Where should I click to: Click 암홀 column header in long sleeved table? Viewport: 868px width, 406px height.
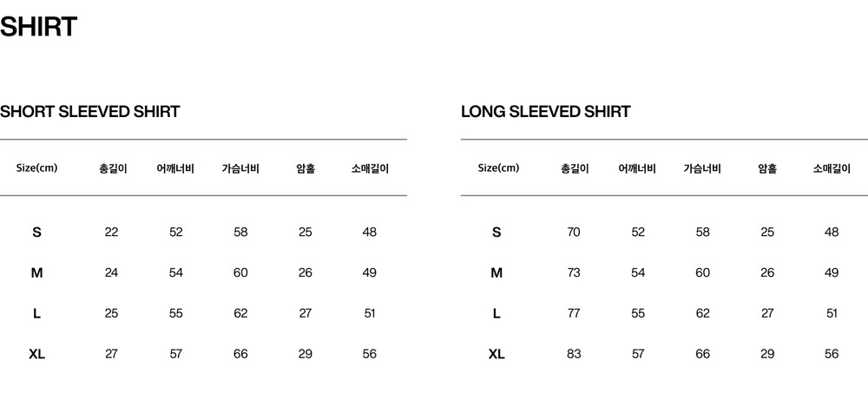pos(767,168)
